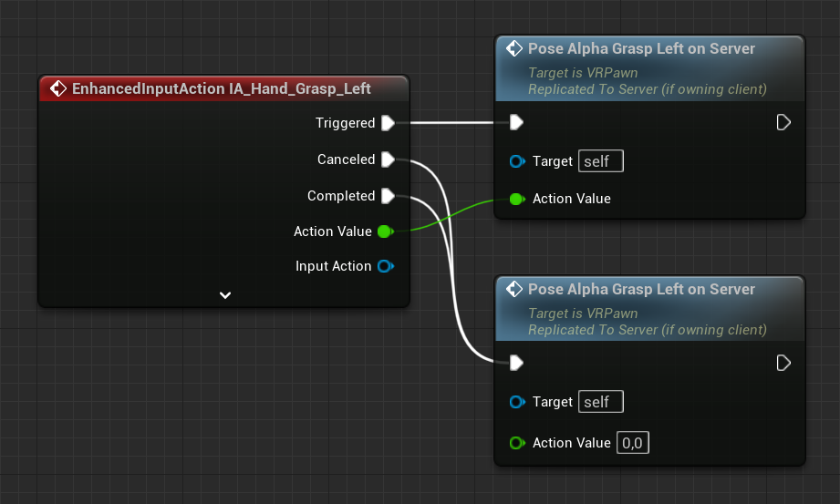
Task: Click the Canceled execution output pin
Action: click(388, 159)
